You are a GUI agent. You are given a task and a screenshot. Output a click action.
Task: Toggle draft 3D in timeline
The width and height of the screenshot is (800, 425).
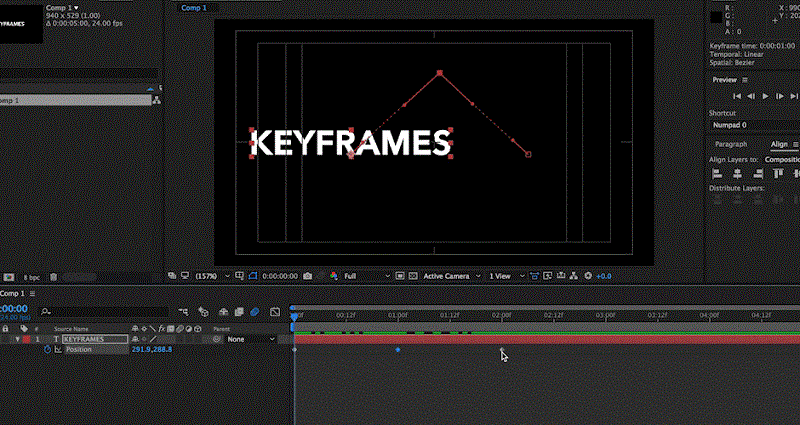point(204,311)
